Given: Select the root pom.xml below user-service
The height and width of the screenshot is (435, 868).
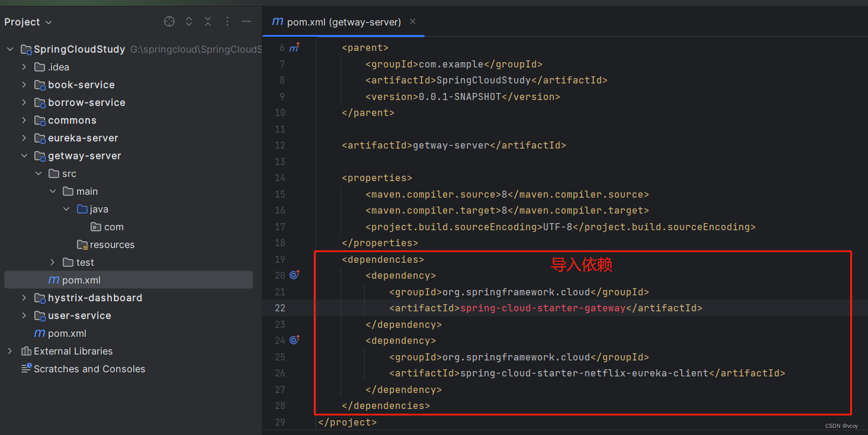Looking at the screenshot, I should 67,333.
